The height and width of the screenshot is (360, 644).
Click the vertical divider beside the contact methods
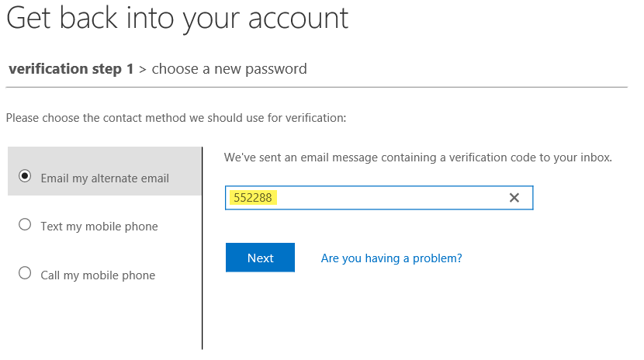click(202, 248)
